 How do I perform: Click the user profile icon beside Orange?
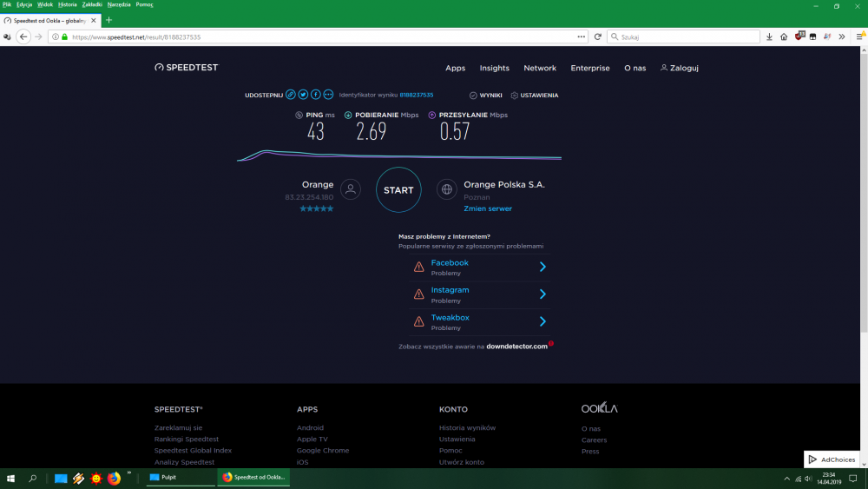click(x=351, y=189)
